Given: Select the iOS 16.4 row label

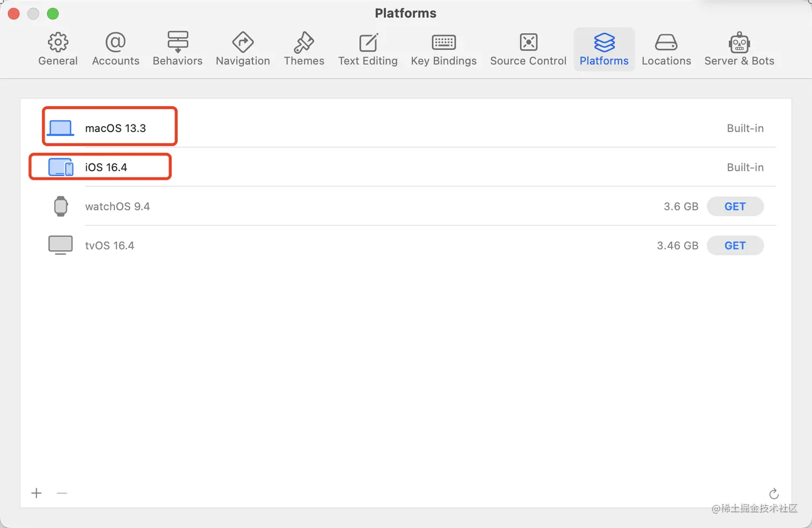Looking at the screenshot, I should [x=106, y=167].
